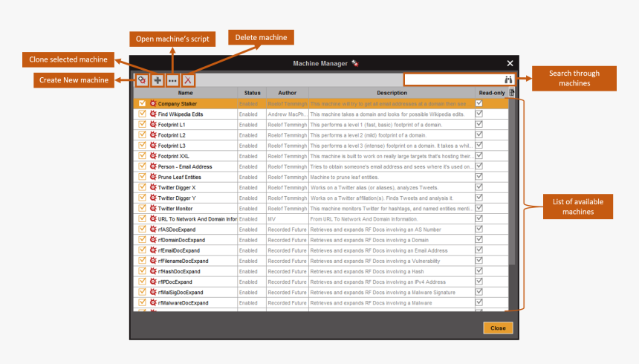
Task: Click the Prune Leaf Entities machine icon
Action: pos(153,177)
